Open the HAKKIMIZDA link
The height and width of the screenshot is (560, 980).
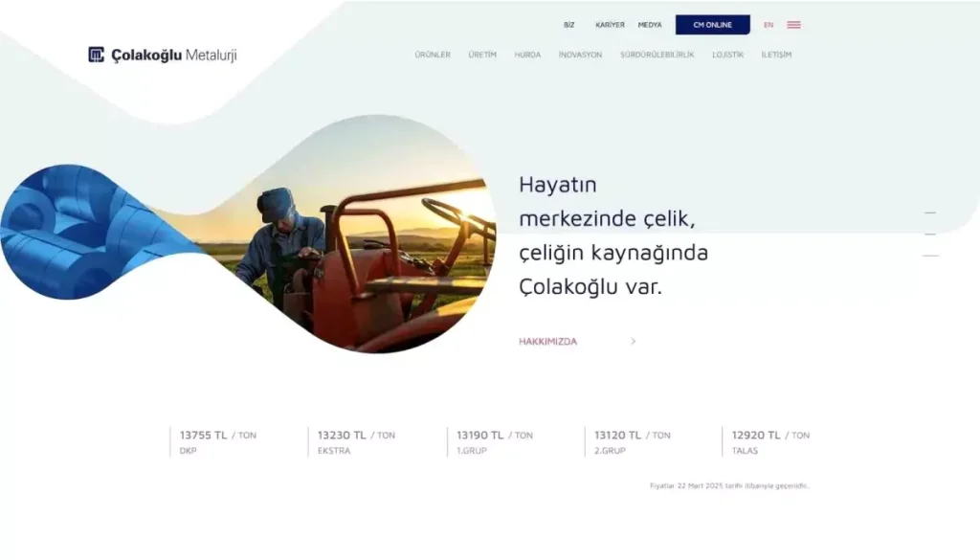pos(546,341)
